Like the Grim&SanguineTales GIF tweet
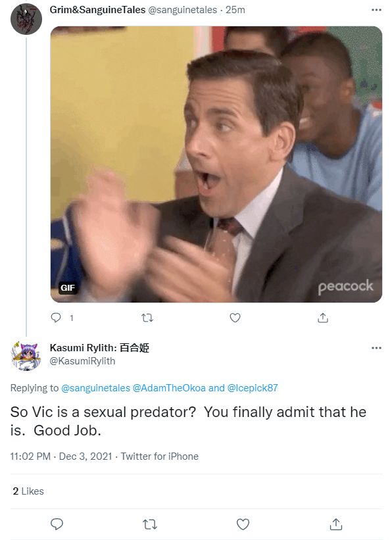Screen dimensions: 392x540 (x=235, y=318)
